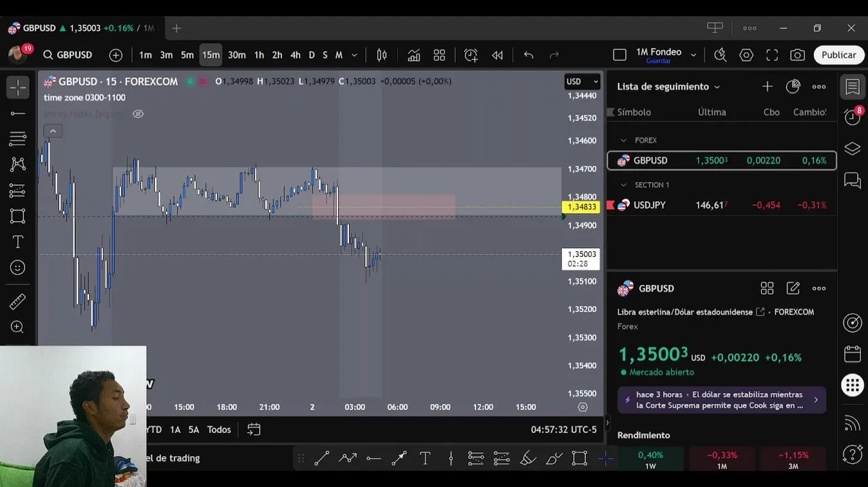Switch to the 1h timeframe
Screen dimensions: 868x487
pos(259,55)
